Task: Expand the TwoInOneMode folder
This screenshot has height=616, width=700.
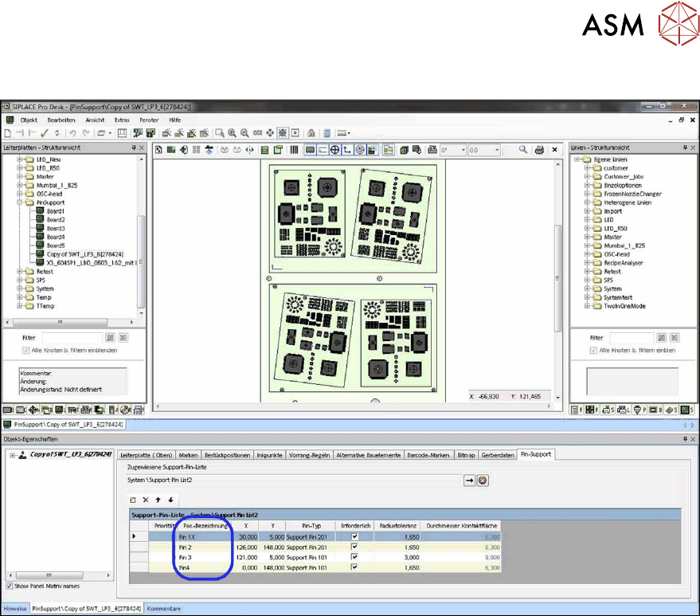Action: [x=588, y=306]
